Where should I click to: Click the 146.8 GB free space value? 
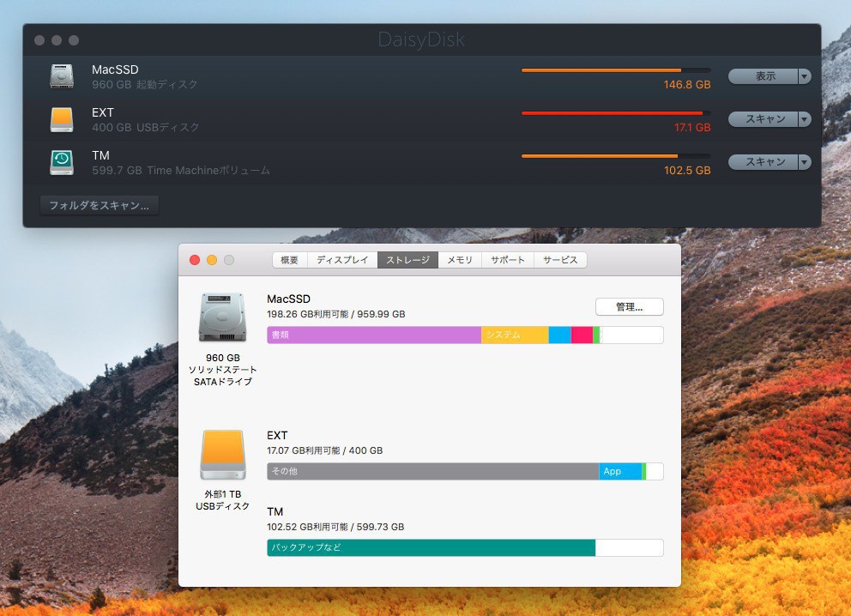tap(687, 85)
